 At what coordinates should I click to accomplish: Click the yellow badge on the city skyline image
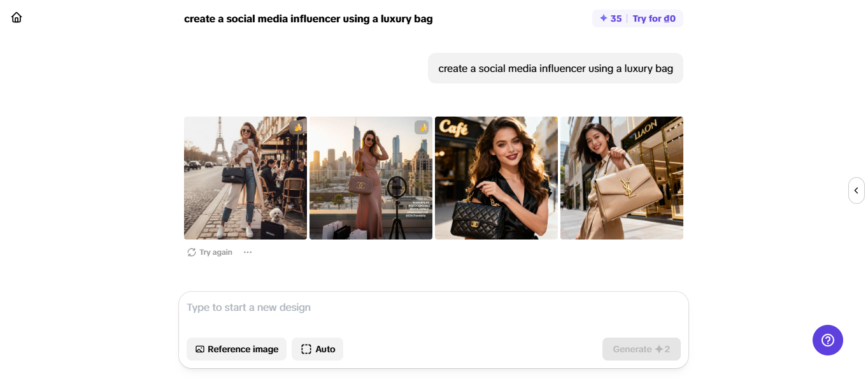pyautogui.click(x=422, y=127)
